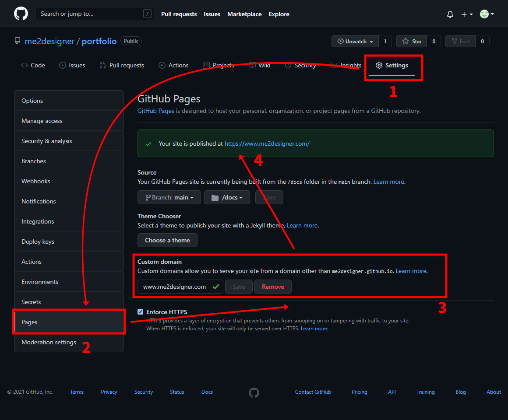Click the fork icon on Fork button
The image size is (508, 420).
click(x=454, y=42)
